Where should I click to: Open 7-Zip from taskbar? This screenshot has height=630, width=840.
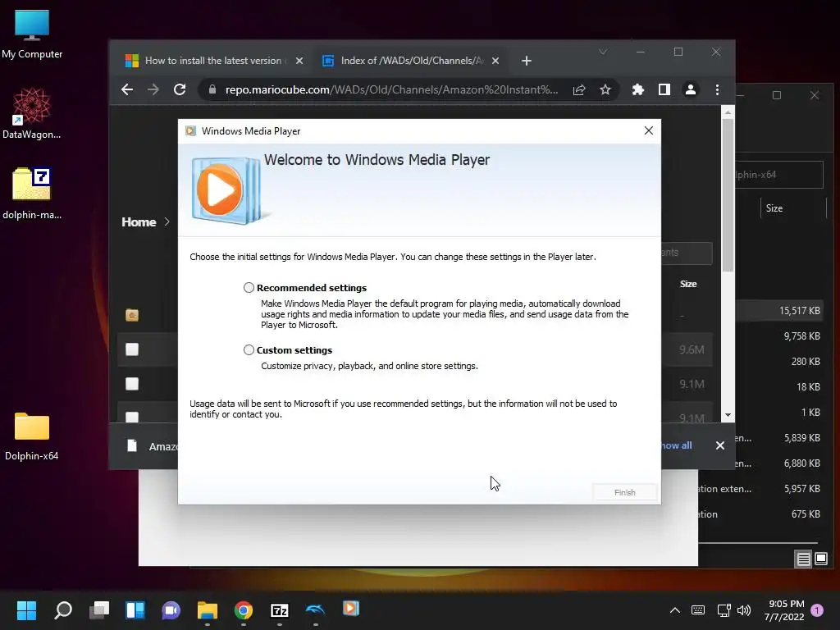point(280,609)
